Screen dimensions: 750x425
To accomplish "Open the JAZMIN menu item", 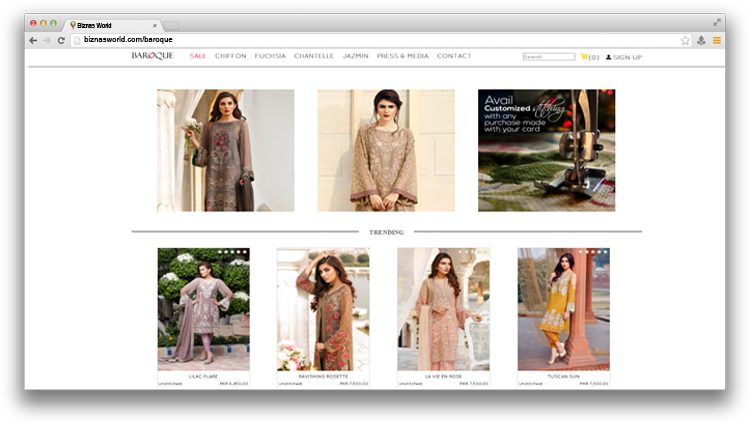I will pos(355,56).
